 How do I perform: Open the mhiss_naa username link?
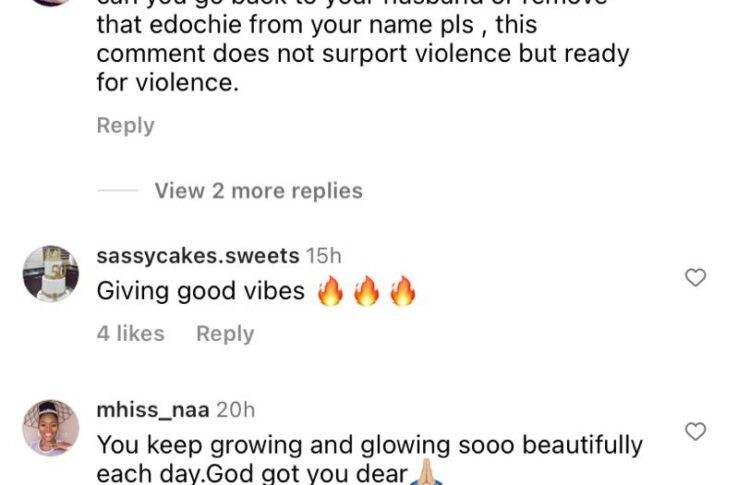coord(153,410)
